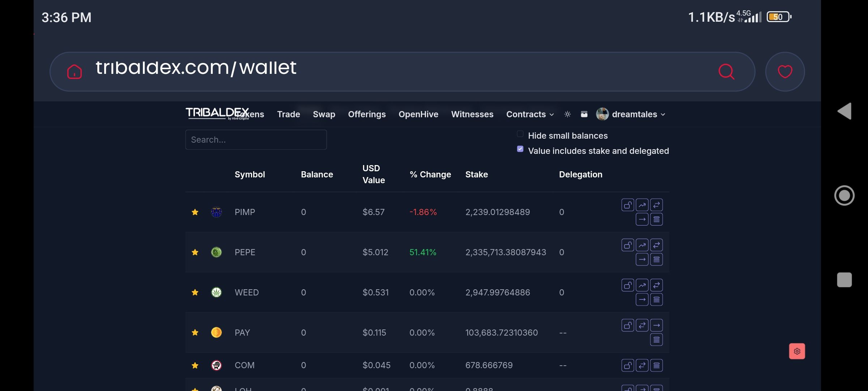Tap the browser home icon in address bar

[75, 72]
